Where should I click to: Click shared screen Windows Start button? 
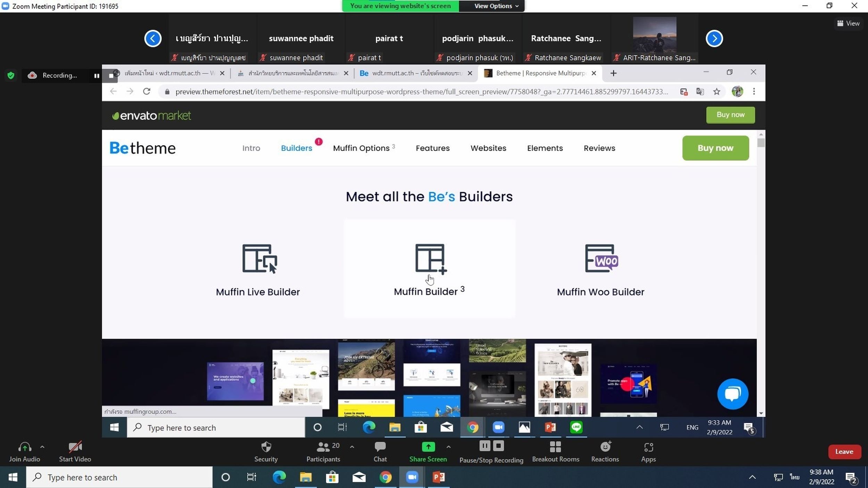pyautogui.click(x=114, y=427)
